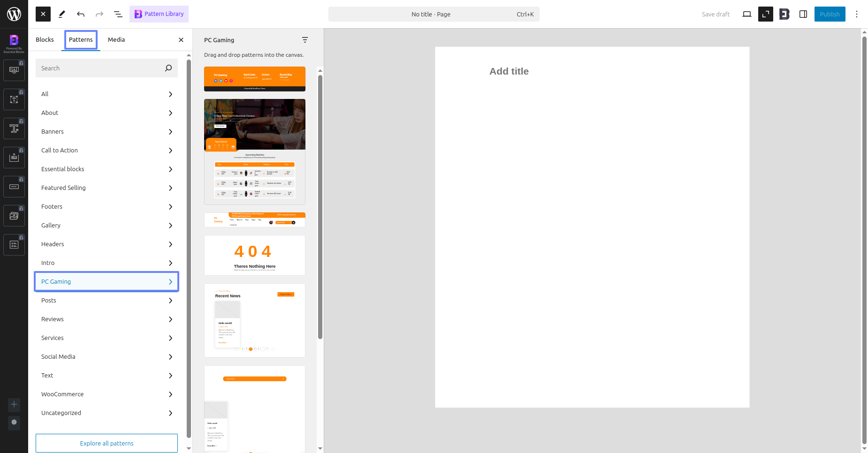Select the pencil Tools icon

62,14
